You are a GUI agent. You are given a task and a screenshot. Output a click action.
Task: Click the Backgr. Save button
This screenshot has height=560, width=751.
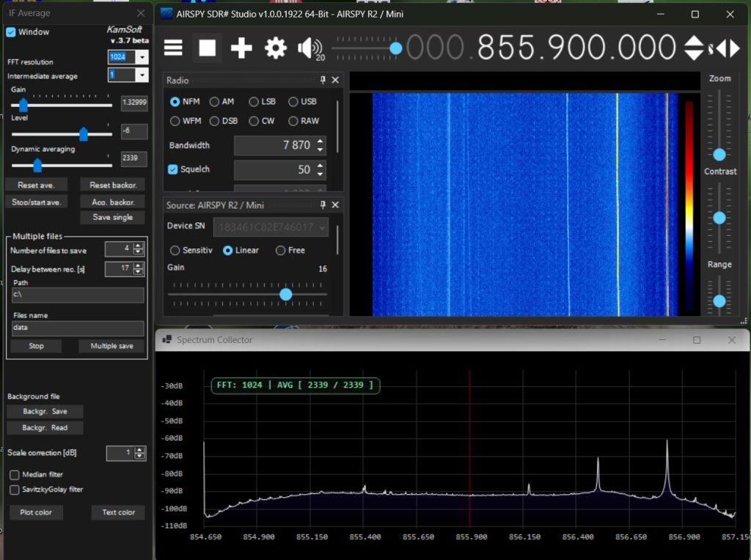coord(45,412)
